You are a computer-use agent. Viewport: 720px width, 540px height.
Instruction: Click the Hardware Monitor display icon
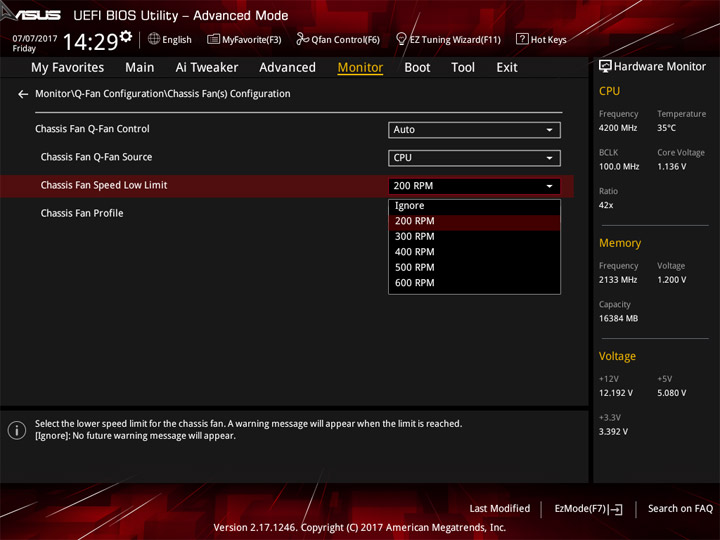tap(605, 67)
